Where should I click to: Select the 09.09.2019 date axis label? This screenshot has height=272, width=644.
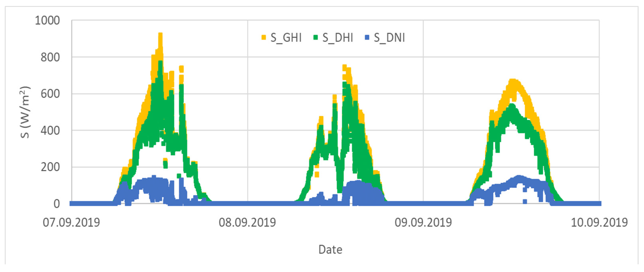tap(423, 222)
